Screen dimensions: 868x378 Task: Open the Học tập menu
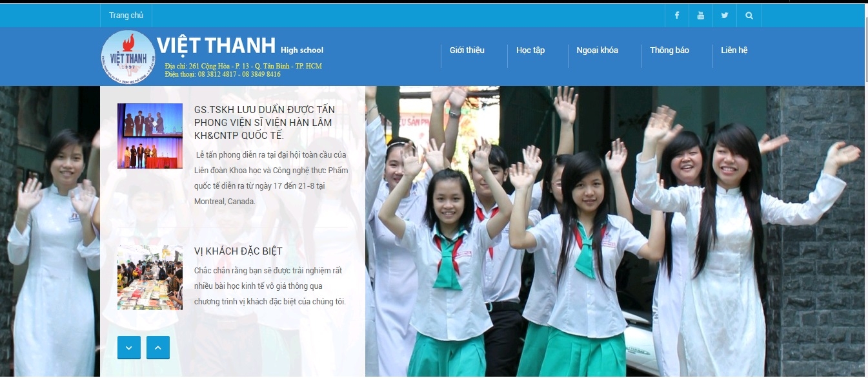pos(530,50)
